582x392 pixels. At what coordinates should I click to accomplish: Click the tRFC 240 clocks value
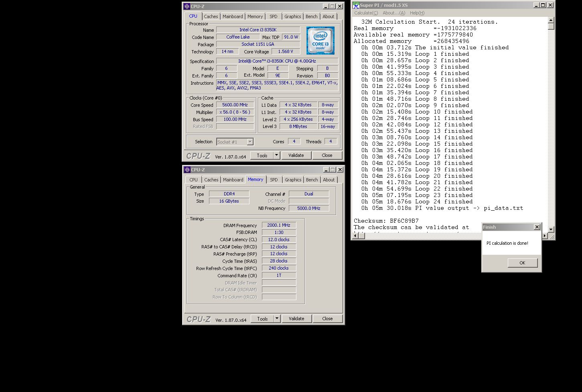pos(279,268)
